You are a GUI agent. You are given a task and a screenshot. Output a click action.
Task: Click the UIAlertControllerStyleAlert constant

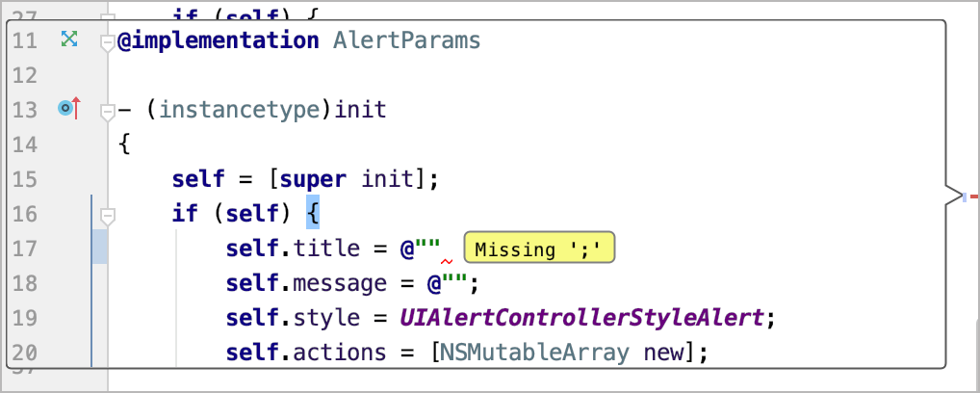pyautogui.click(x=581, y=317)
